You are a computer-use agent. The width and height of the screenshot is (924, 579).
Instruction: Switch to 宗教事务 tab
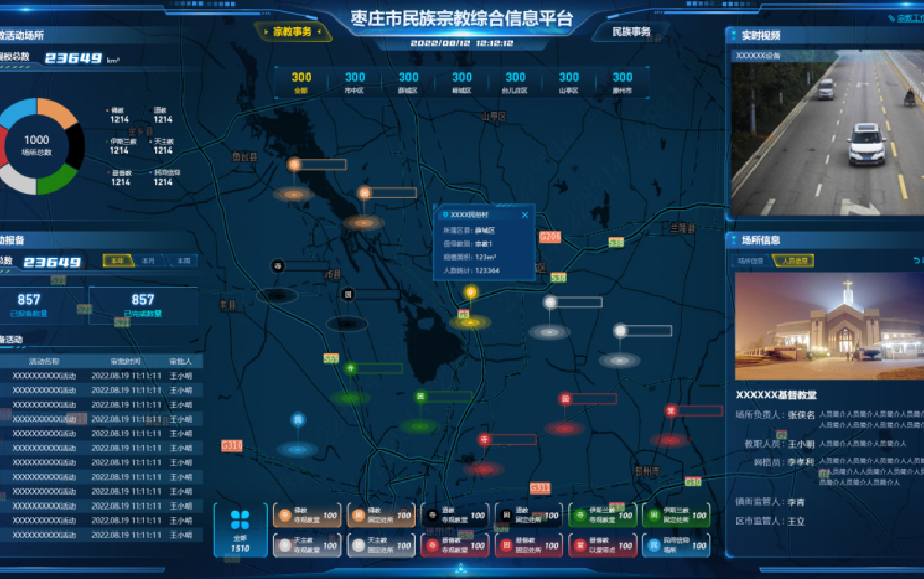[292, 32]
